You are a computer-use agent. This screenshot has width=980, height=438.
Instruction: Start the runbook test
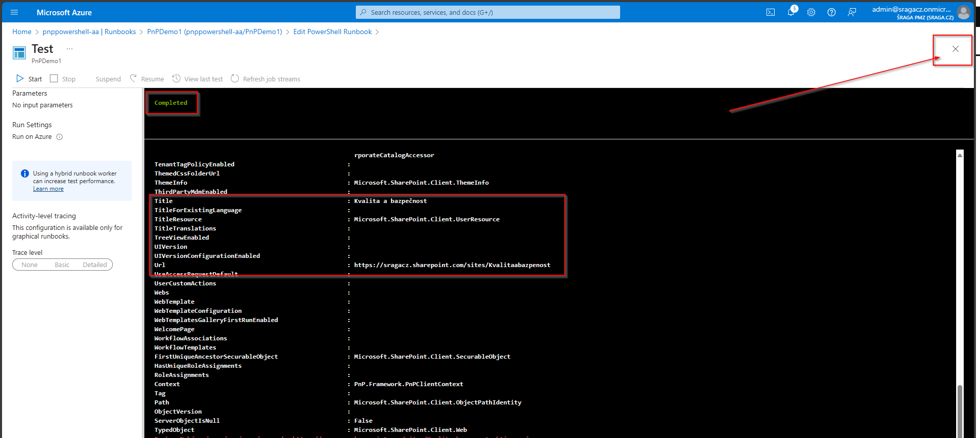tap(29, 79)
